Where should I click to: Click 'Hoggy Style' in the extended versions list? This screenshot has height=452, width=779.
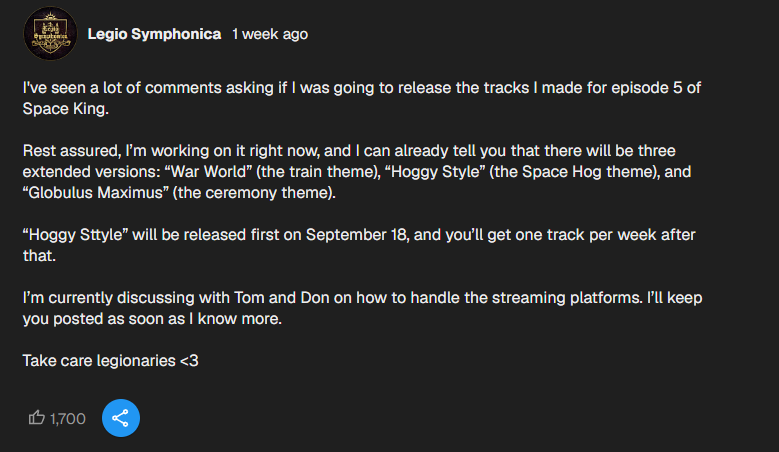pyautogui.click(x=435, y=172)
